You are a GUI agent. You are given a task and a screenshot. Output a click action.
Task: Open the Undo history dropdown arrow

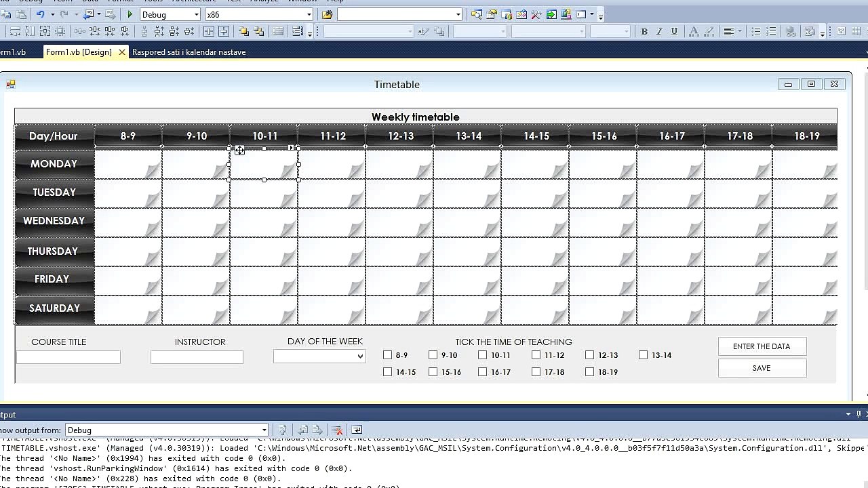[x=52, y=14]
